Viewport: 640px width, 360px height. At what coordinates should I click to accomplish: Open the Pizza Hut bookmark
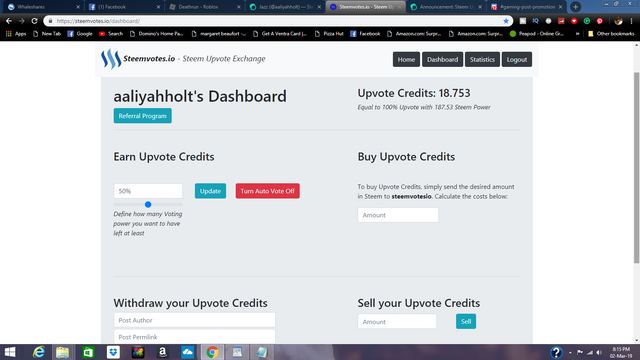click(329, 34)
